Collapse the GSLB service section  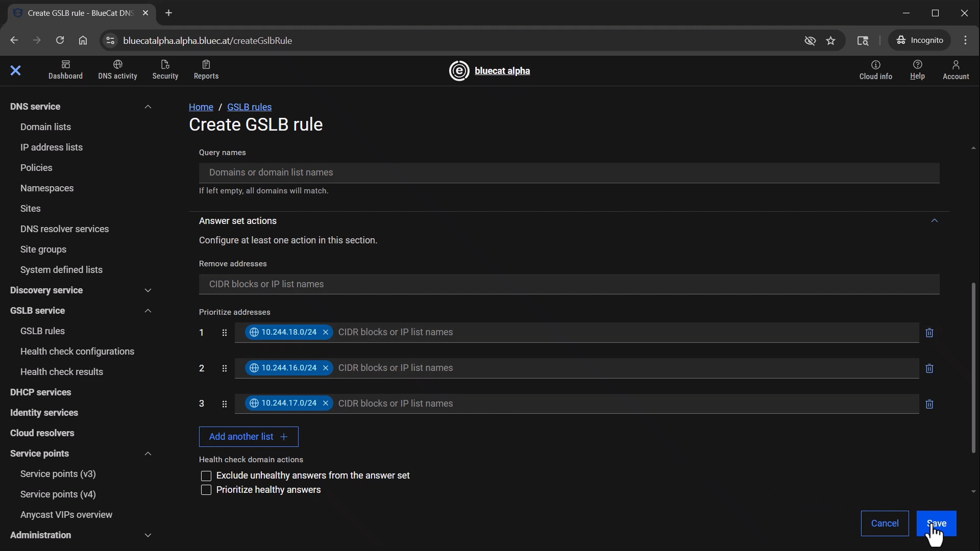148,311
